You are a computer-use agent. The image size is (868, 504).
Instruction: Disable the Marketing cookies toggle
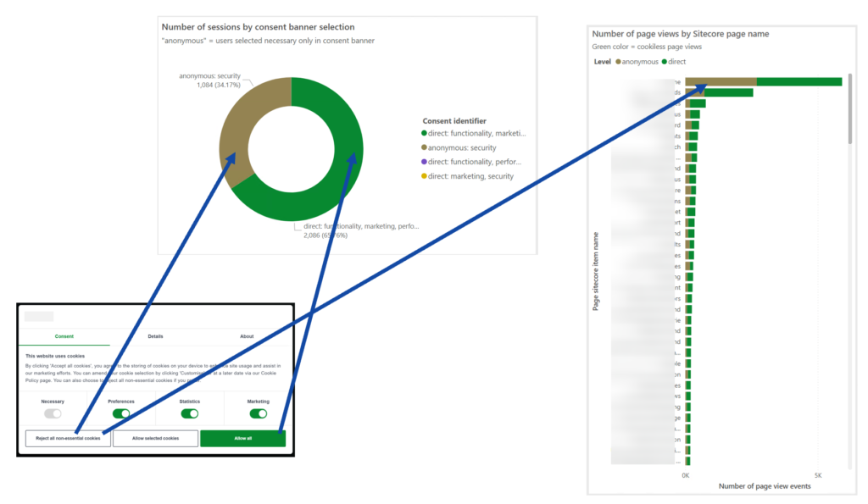pos(259,413)
